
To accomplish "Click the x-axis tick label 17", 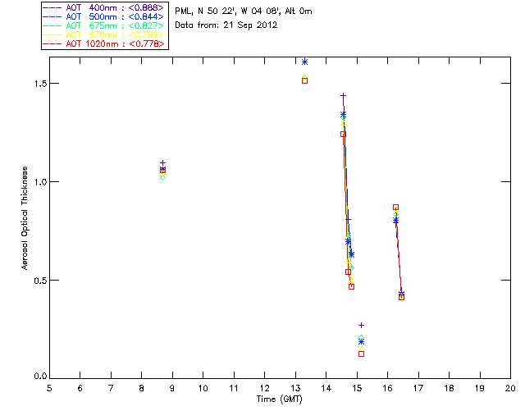I will pyautogui.click(x=418, y=388).
